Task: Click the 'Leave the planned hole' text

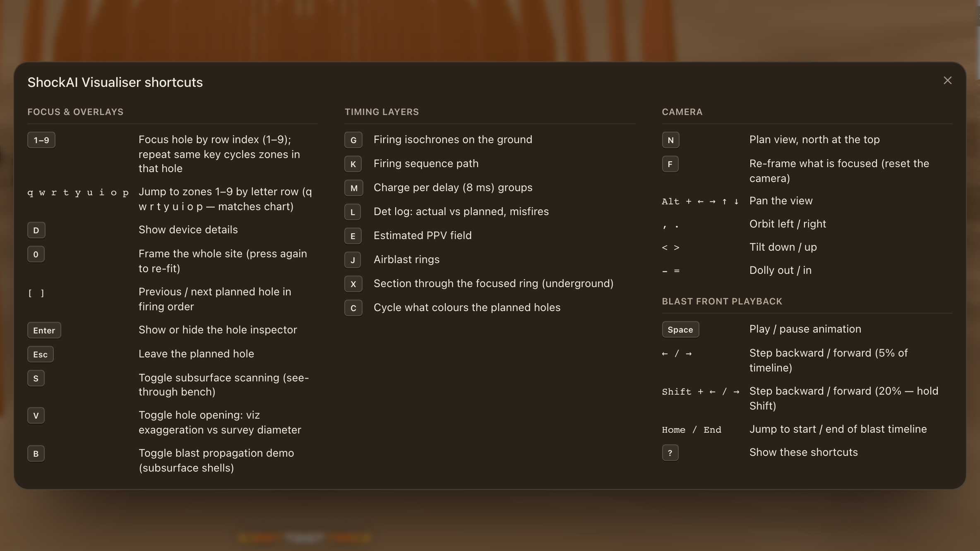Action: 196,354
